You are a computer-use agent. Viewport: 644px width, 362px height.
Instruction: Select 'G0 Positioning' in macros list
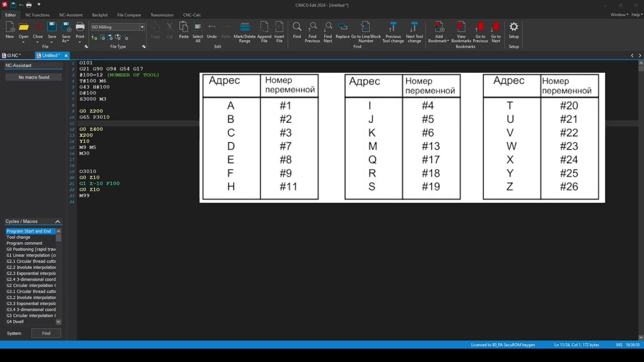31,249
